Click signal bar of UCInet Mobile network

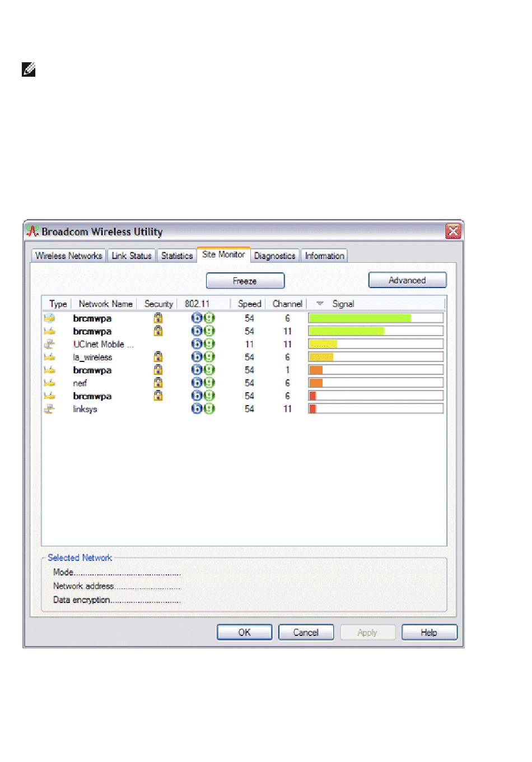point(376,344)
